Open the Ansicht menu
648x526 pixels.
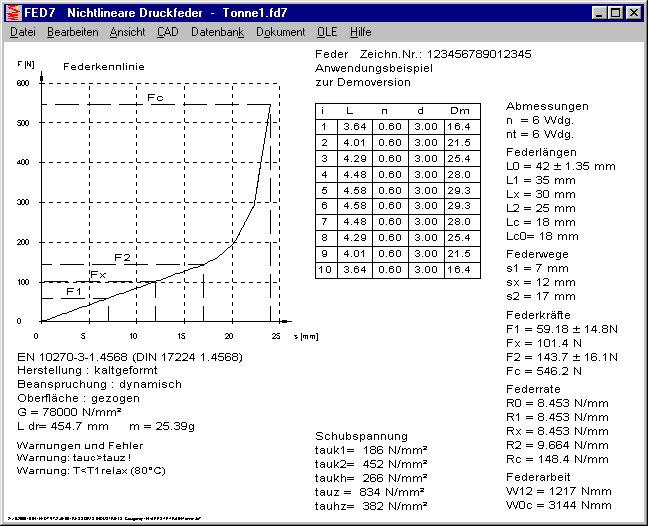[127, 32]
